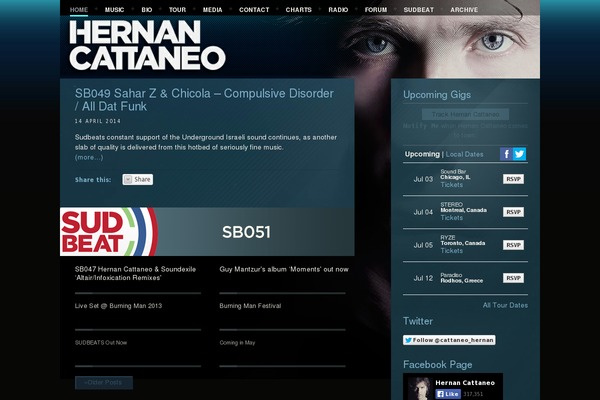The width and height of the screenshot is (600, 400).
Task: RSVP for Jul 03 Chicago gig
Action: (x=513, y=179)
